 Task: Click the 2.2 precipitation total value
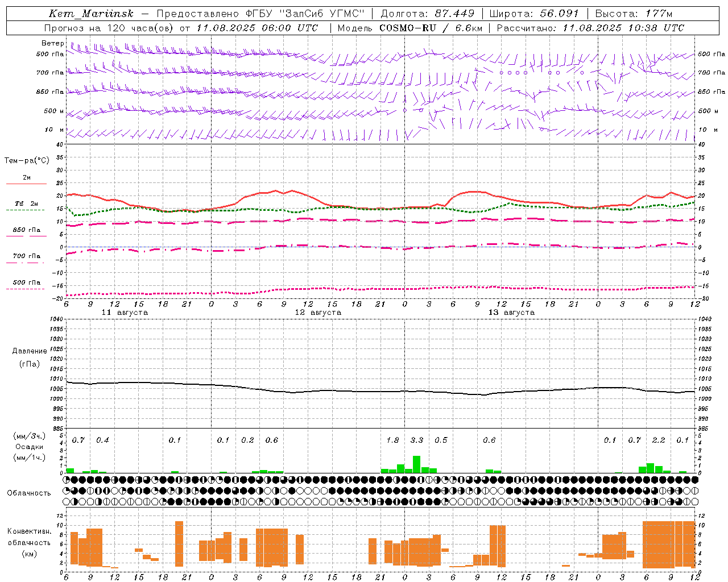point(659,440)
